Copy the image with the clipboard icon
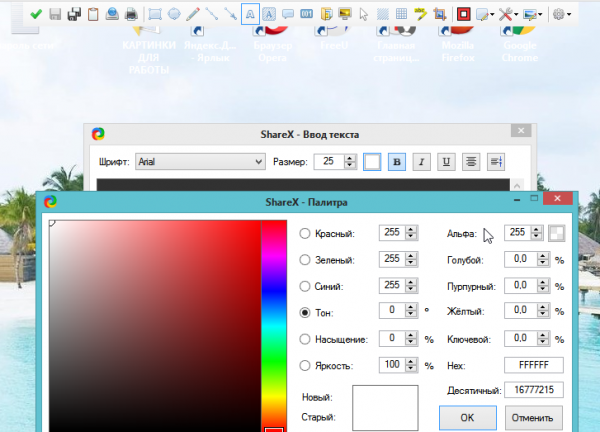The image size is (600, 432). pyautogui.click(x=93, y=15)
